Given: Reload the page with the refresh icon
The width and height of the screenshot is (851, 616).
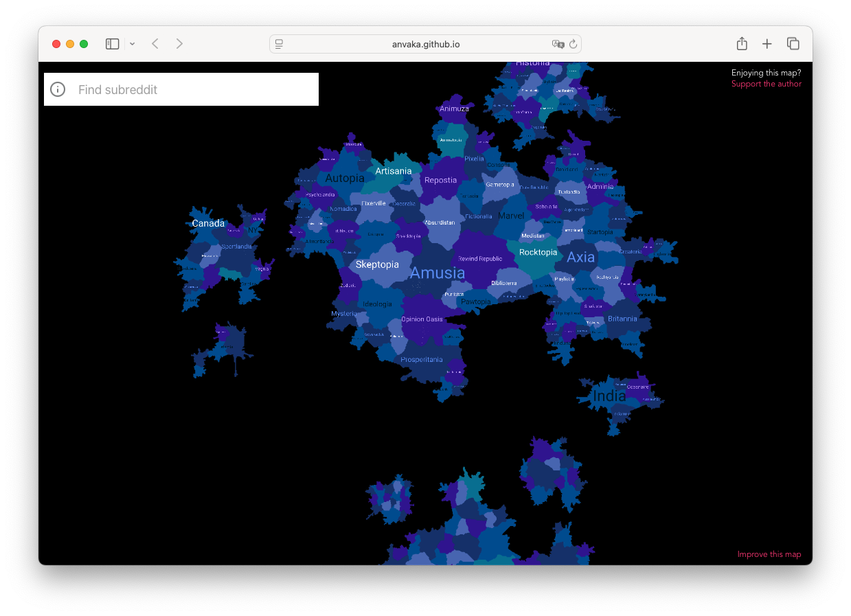Looking at the screenshot, I should (x=573, y=44).
